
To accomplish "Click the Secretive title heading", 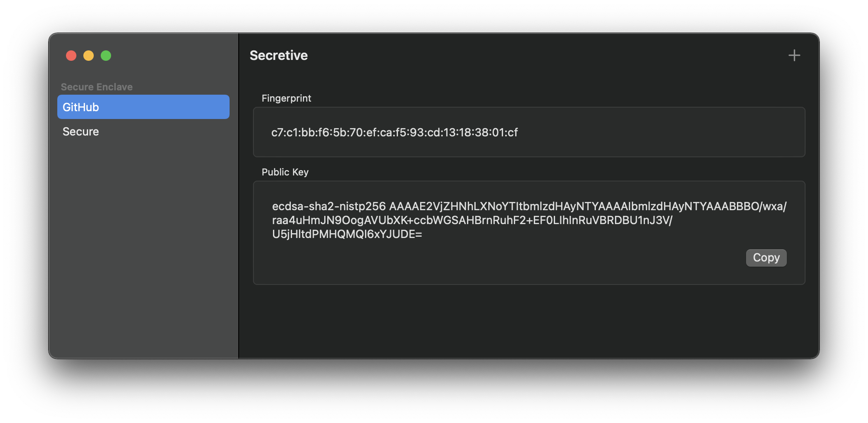I will click(x=278, y=55).
